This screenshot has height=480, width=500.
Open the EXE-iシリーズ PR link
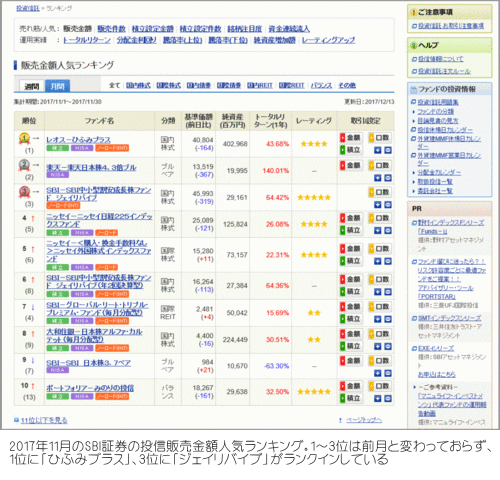(x=436, y=348)
